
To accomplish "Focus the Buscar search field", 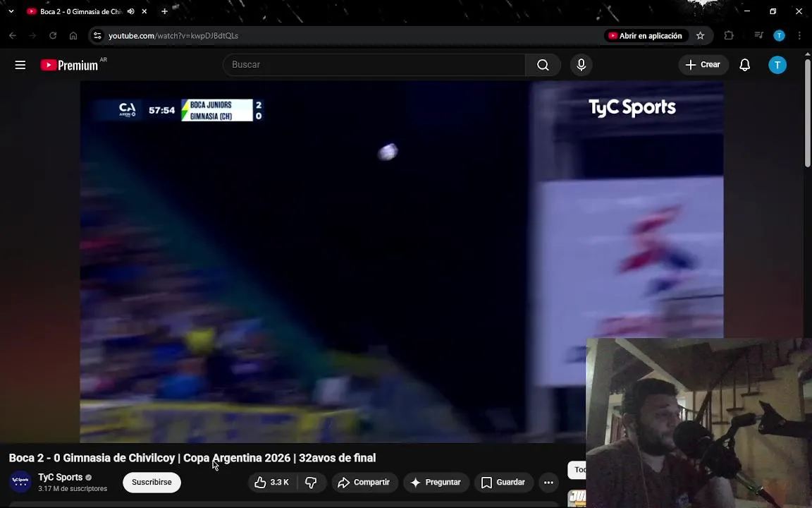I will coord(374,65).
